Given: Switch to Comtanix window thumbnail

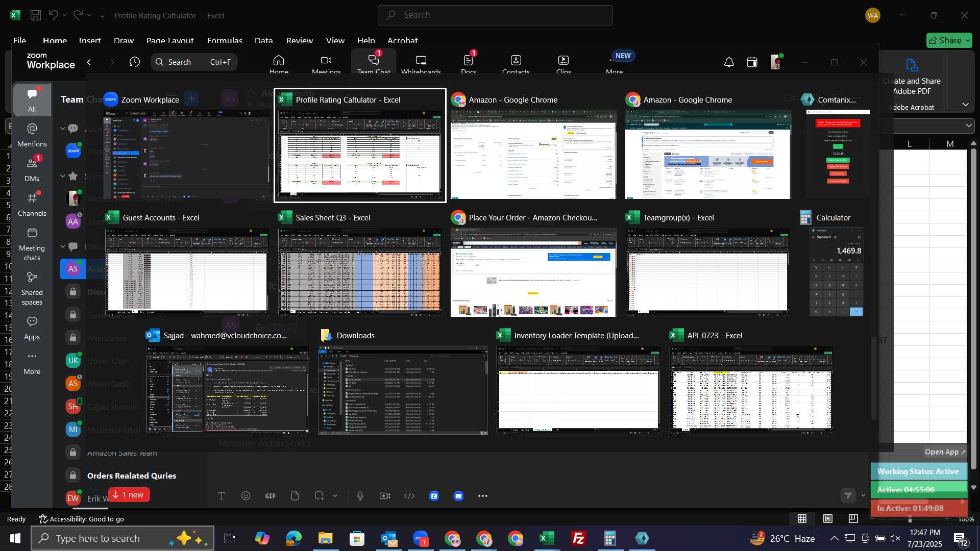Looking at the screenshot, I should [838, 145].
